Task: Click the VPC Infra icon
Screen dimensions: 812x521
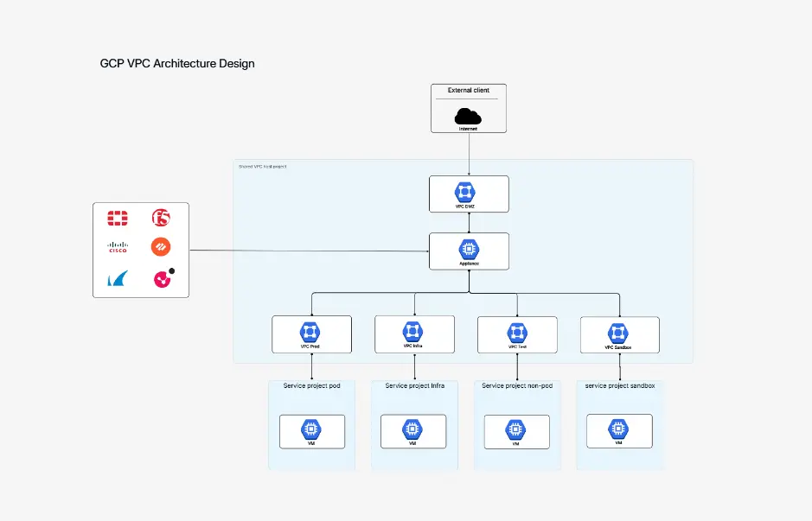Action: click(x=413, y=332)
